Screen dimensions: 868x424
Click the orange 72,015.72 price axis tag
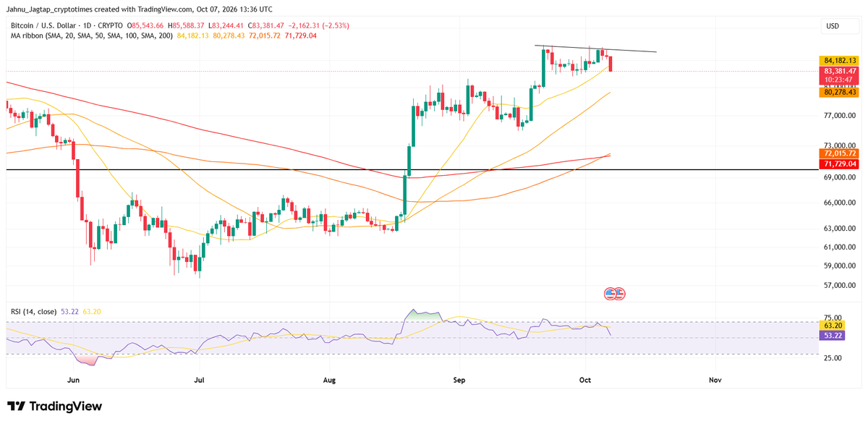click(x=840, y=153)
